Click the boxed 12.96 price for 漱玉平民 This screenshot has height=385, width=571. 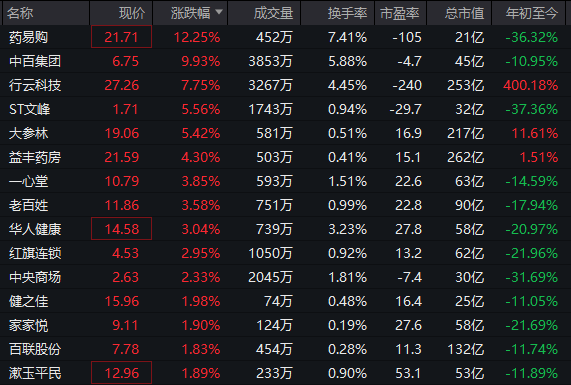point(121,373)
